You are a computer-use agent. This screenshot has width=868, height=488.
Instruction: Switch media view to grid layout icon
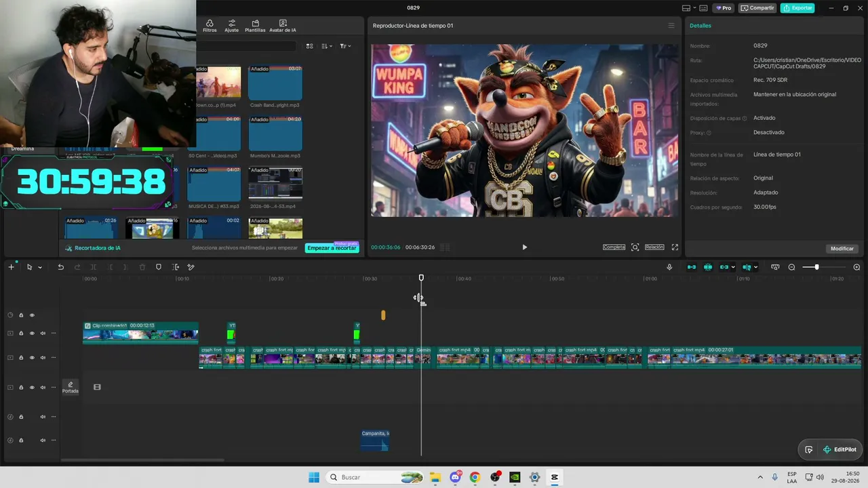(310, 46)
